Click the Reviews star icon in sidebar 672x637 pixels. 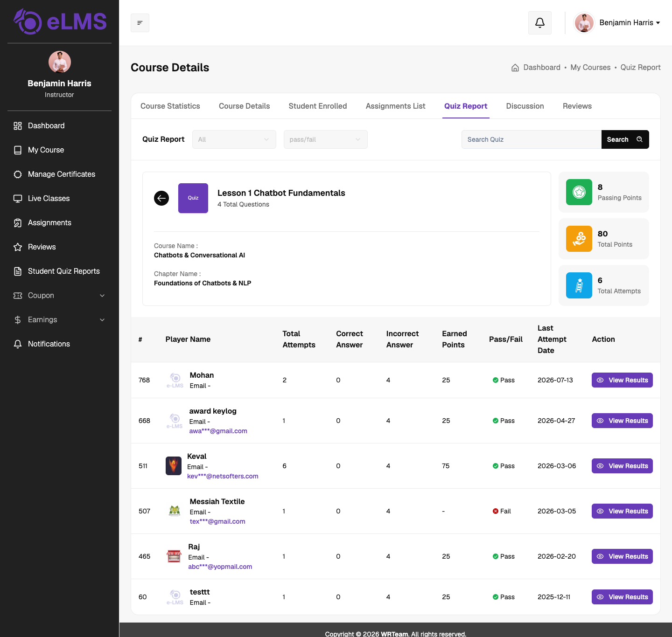[18, 247]
